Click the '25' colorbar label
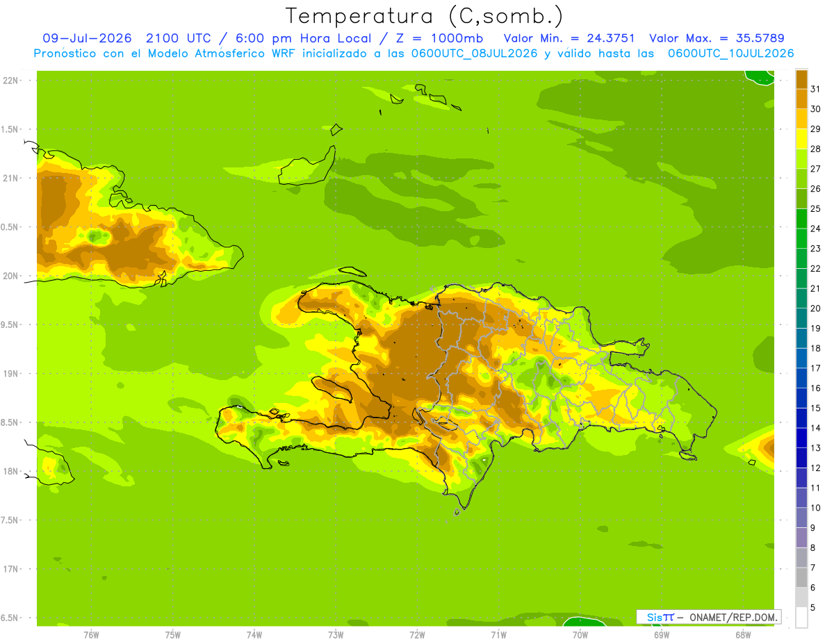This screenshot has height=644, width=834. [x=816, y=208]
